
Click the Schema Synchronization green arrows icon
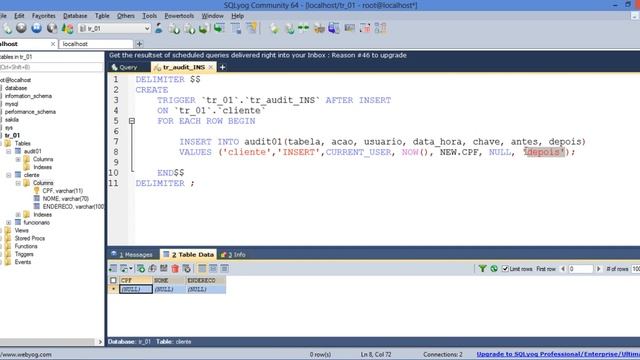click(x=303, y=28)
